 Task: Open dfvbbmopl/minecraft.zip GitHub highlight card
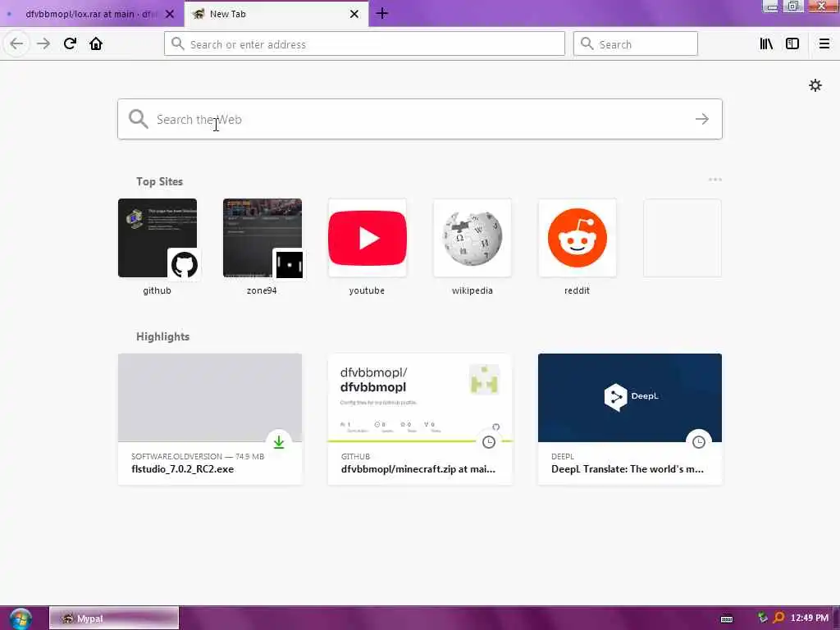(x=420, y=419)
